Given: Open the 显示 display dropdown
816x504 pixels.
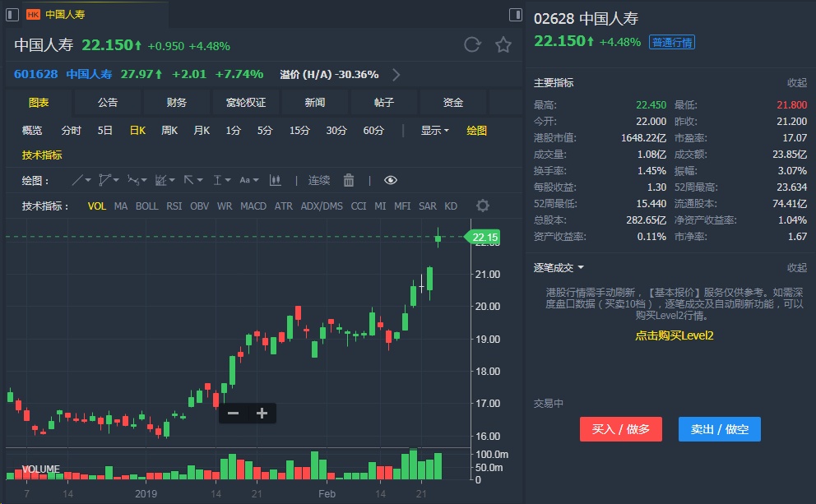Looking at the screenshot, I should pos(434,130).
